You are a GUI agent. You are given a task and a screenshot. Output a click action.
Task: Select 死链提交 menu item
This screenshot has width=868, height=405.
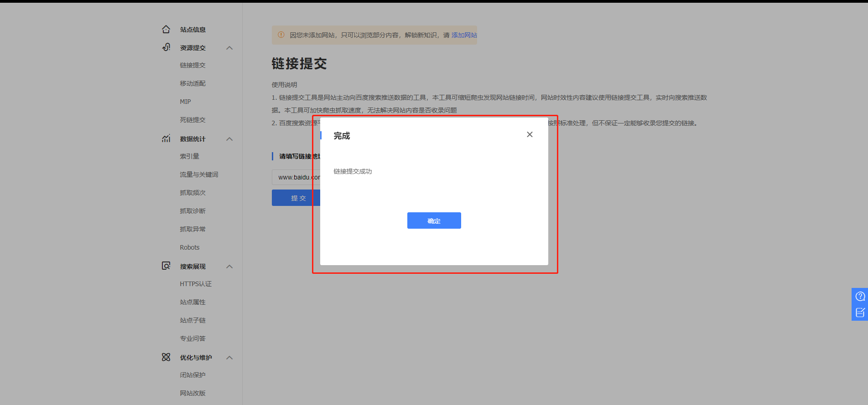192,120
